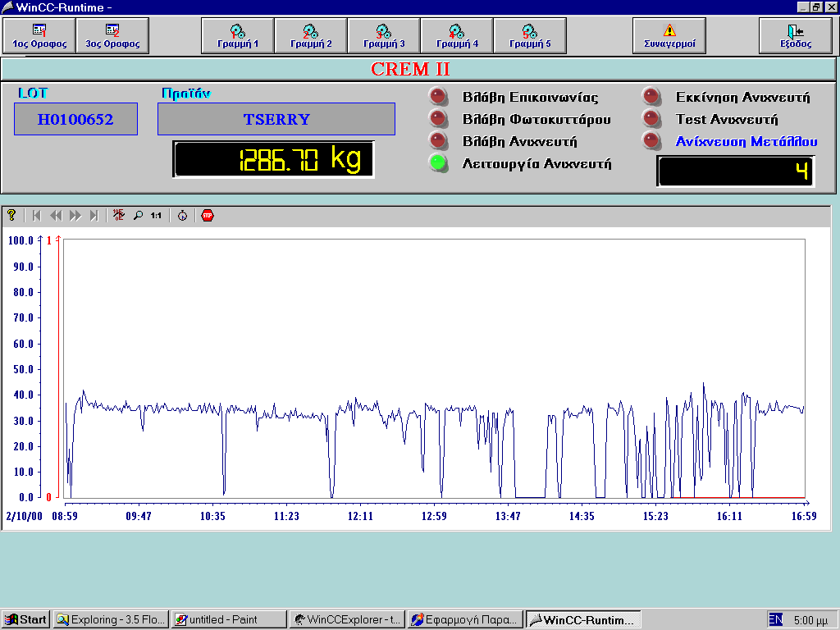Open trend axis scaling parameter icon
The image size is (840, 630).
coord(119,216)
